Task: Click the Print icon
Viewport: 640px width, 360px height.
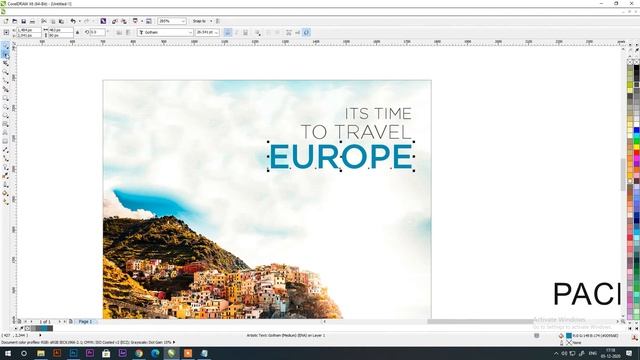Action: point(32,21)
